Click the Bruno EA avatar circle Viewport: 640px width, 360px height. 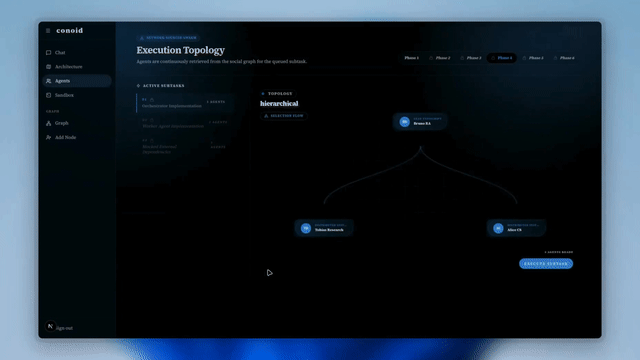[x=404, y=122]
